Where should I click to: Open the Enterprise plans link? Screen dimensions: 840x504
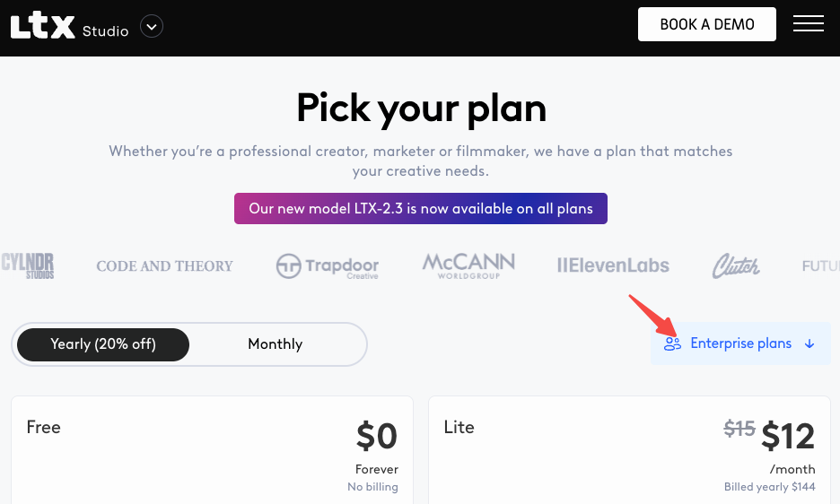[740, 343]
